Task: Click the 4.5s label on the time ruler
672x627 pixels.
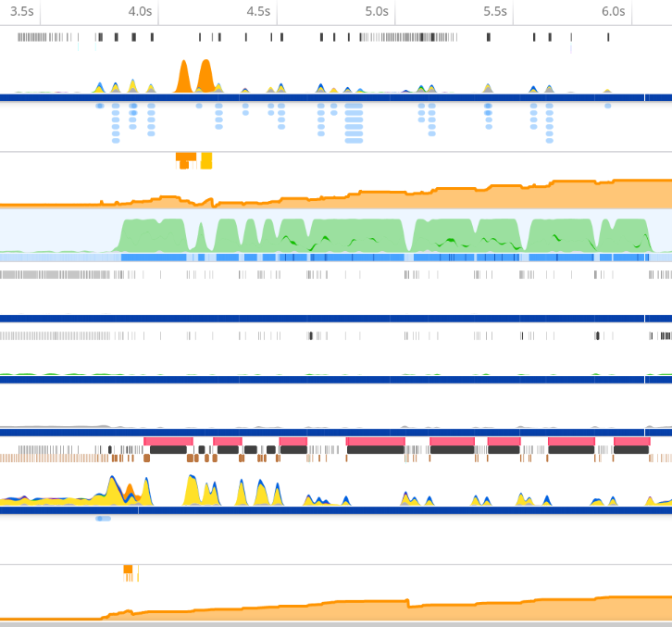Action: click(x=258, y=12)
